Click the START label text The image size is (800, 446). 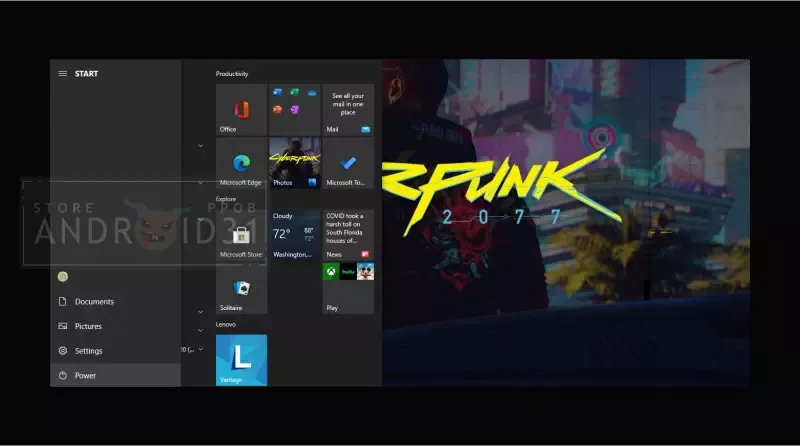click(x=86, y=73)
